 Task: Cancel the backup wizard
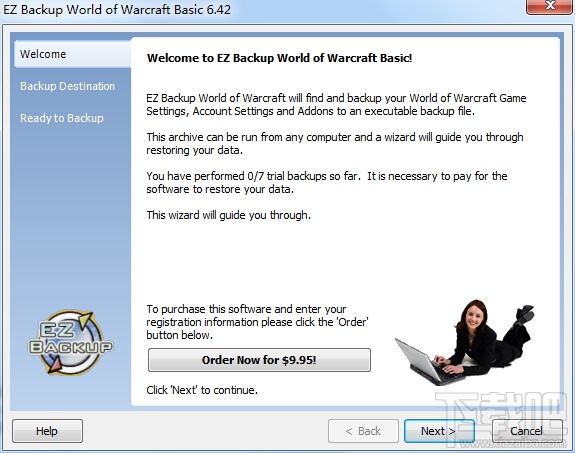point(527,431)
